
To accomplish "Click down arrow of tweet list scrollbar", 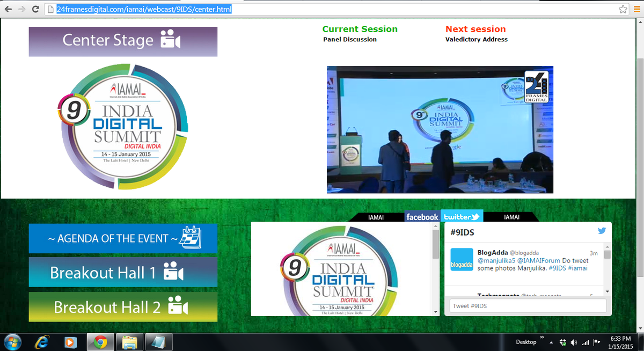I will tap(607, 291).
